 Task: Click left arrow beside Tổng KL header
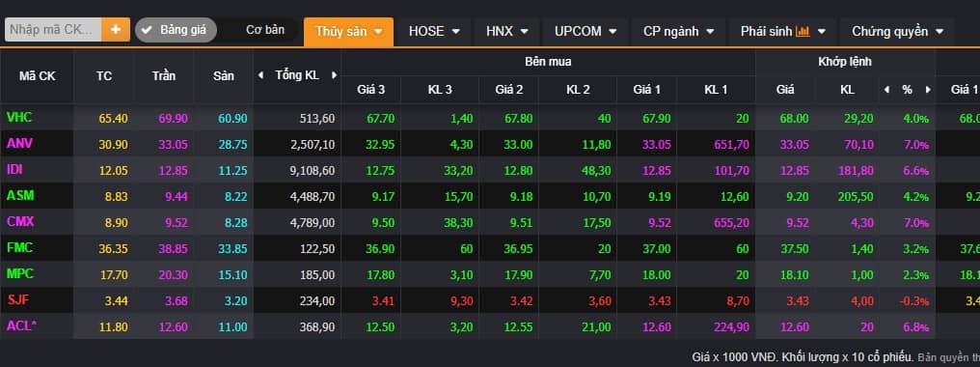tap(260, 75)
